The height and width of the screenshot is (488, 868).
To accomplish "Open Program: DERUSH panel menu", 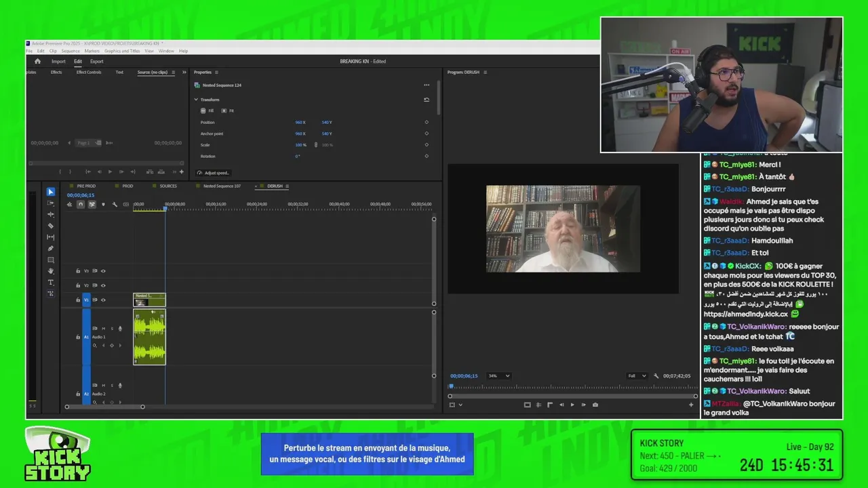I will (485, 73).
